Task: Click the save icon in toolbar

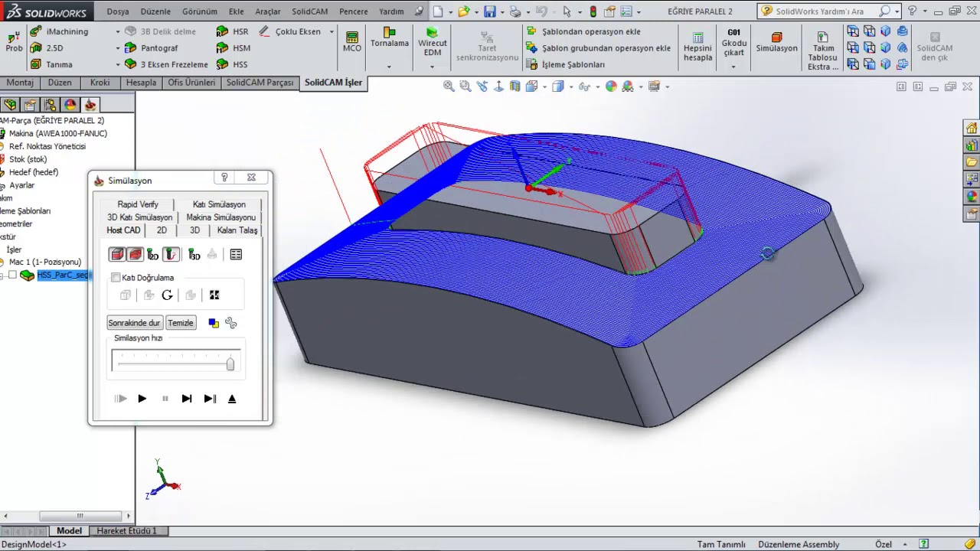Action: tap(489, 11)
